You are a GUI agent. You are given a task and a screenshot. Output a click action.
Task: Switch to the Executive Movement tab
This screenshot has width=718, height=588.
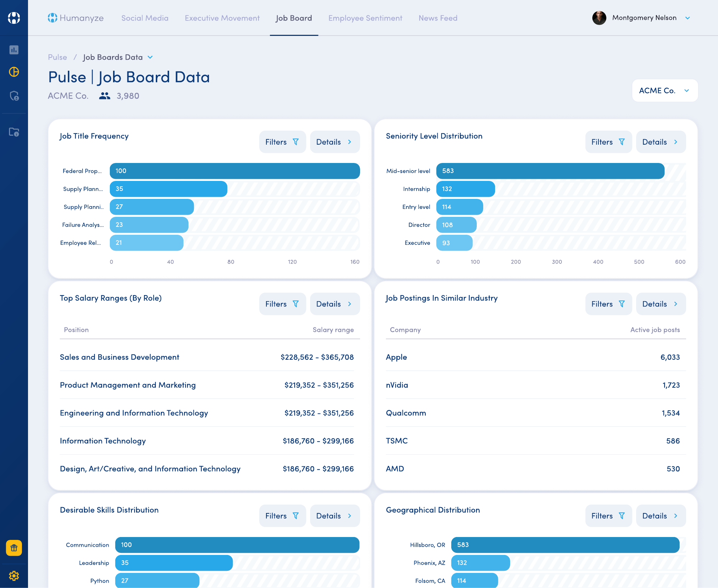(222, 18)
